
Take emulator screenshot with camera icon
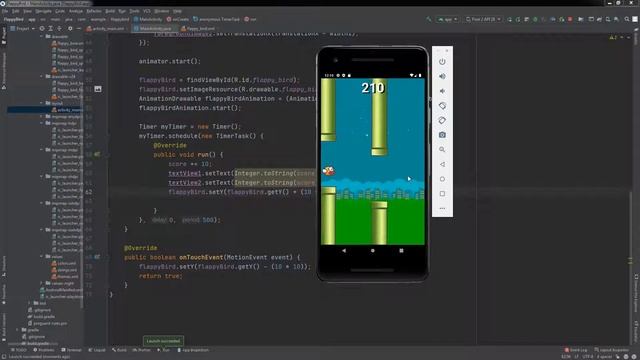click(442, 135)
